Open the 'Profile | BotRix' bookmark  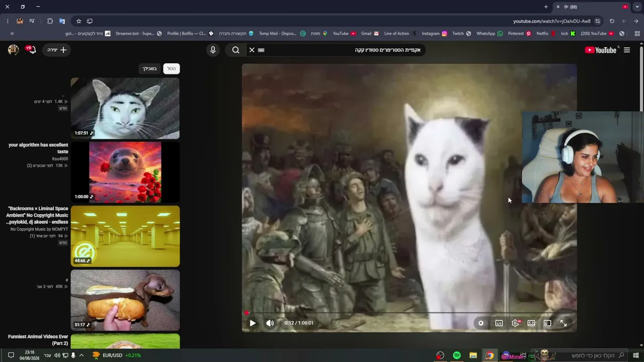tap(190, 34)
